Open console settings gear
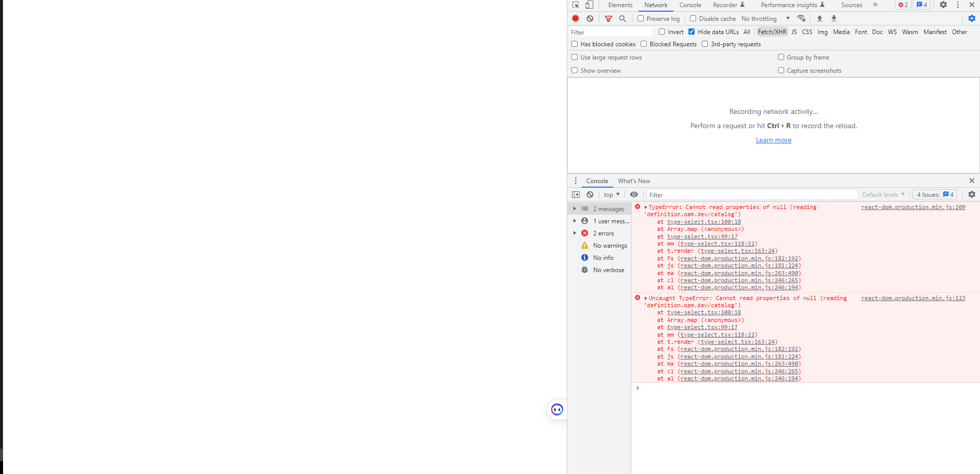The width and height of the screenshot is (980, 474). coord(972,194)
